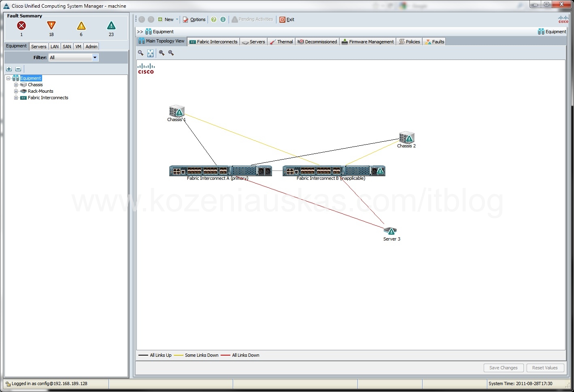This screenshot has height=392, width=574.
Task: Select Chassis in the tree
Action: (x=35, y=85)
